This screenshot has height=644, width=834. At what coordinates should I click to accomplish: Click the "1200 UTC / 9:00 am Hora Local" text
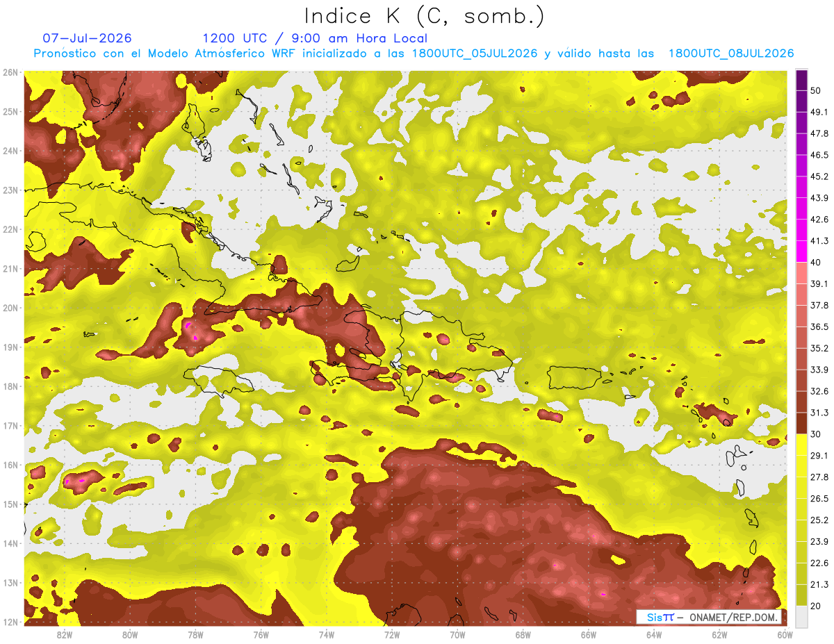tap(315, 38)
